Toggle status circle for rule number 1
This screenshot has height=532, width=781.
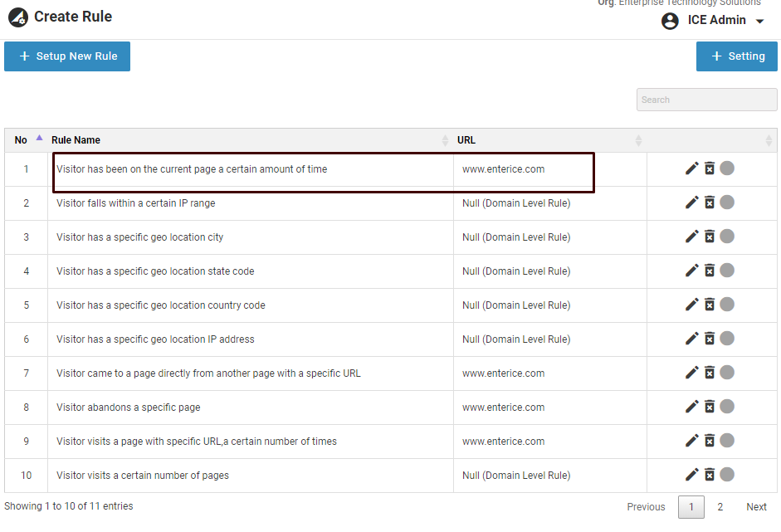[x=727, y=168]
